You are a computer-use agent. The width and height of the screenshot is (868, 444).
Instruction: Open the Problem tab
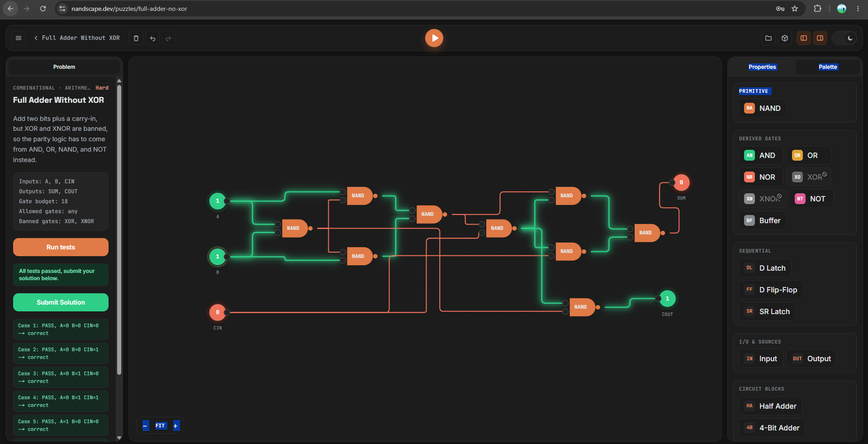pyautogui.click(x=64, y=67)
